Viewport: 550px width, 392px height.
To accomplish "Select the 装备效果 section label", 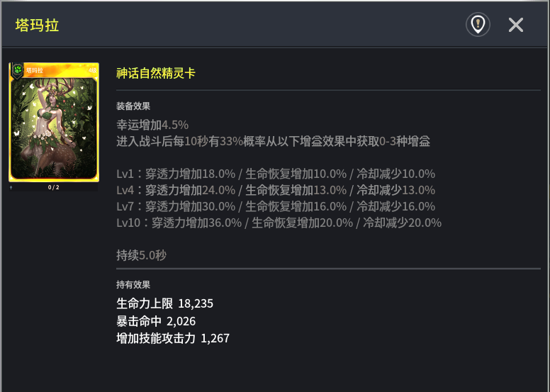I will click(133, 106).
